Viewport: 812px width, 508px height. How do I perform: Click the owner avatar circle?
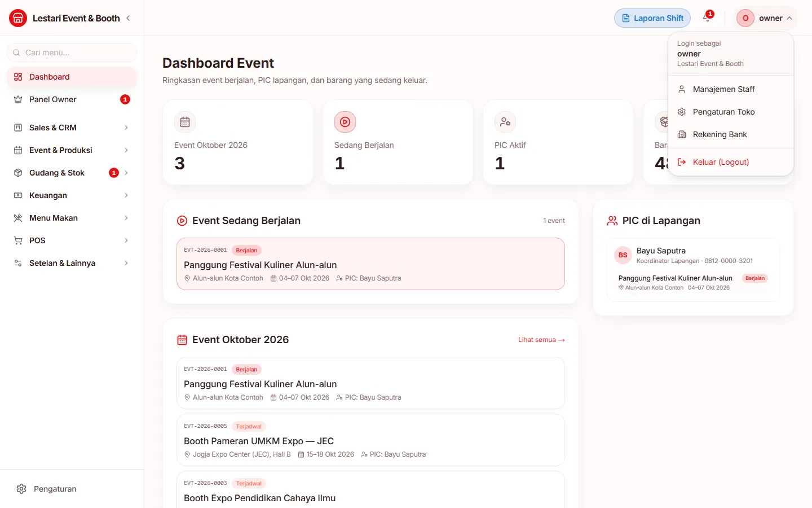[745, 18]
